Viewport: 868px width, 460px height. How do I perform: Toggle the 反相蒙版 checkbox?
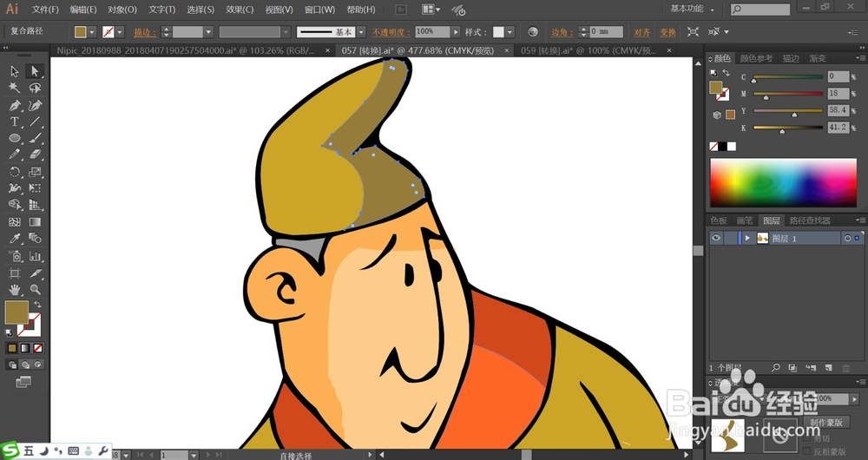[x=807, y=451]
